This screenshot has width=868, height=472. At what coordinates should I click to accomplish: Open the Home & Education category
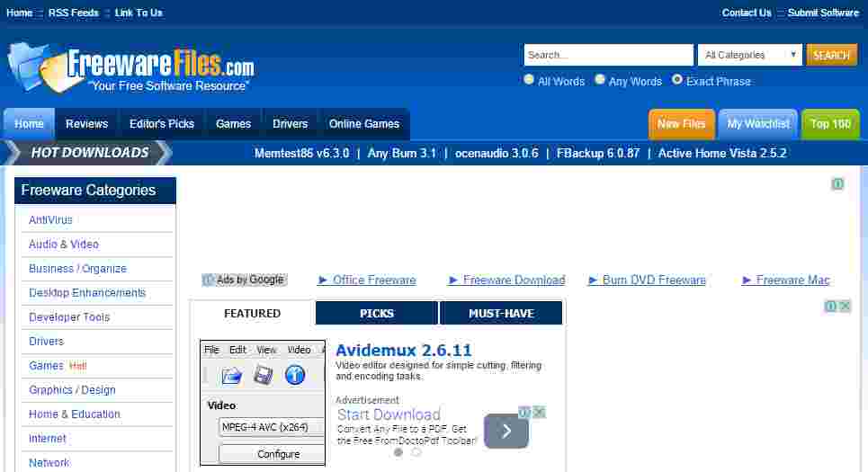tap(74, 414)
